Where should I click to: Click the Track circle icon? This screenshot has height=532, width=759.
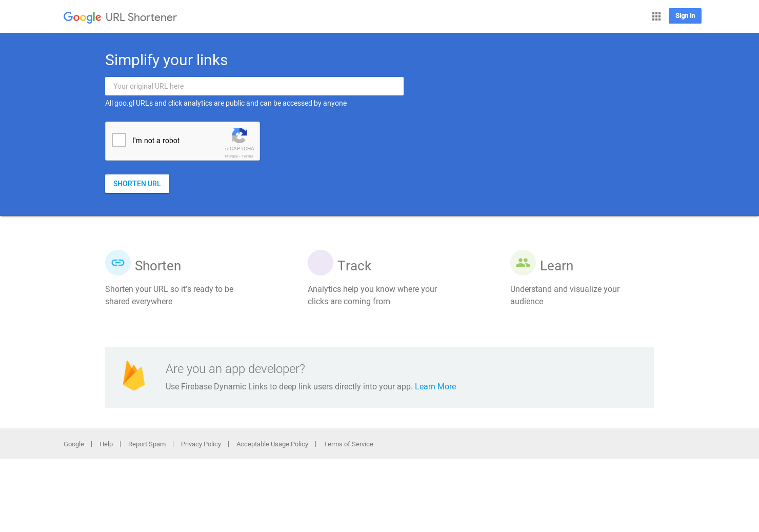pyautogui.click(x=321, y=263)
